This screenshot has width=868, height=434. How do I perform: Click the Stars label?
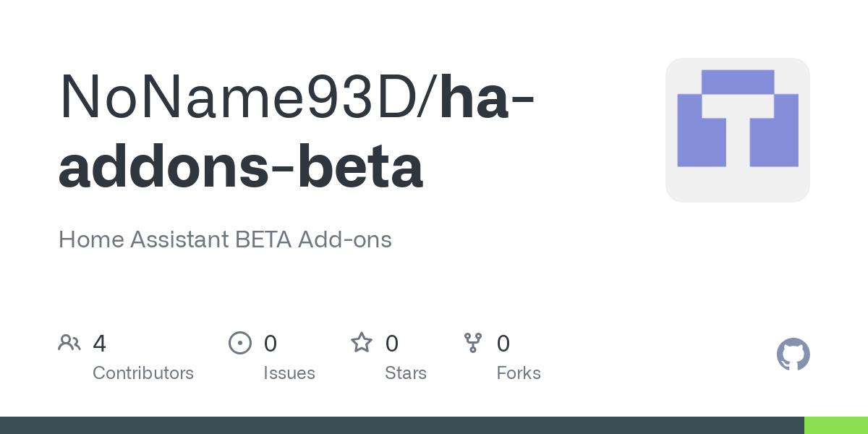pos(406,373)
